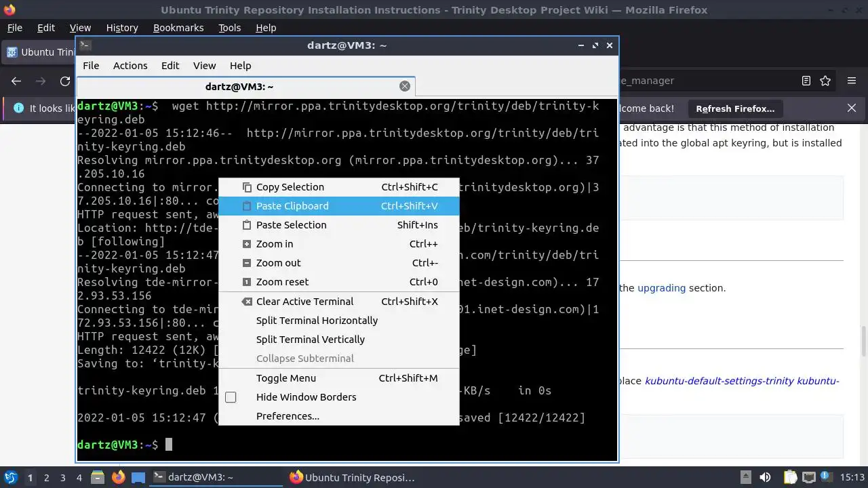Open the upgrading section link
Image resolution: width=868 pixels, height=488 pixels.
coord(661,288)
